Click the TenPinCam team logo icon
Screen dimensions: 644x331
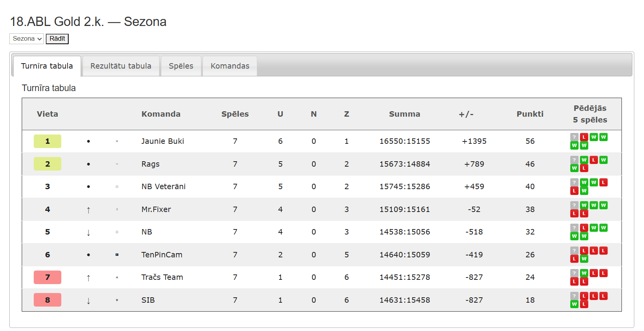[117, 255]
